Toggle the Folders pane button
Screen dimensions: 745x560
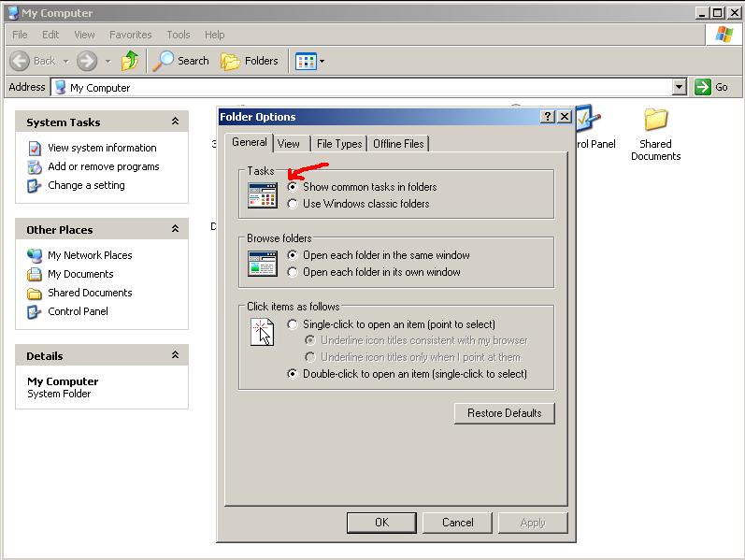(x=250, y=61)
